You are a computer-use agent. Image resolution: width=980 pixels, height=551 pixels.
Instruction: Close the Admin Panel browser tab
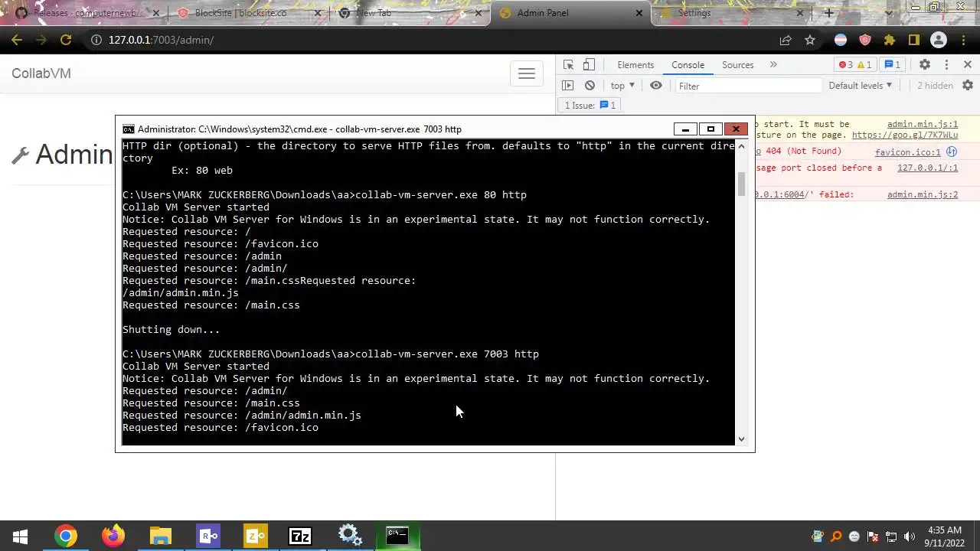coord(640,13)
